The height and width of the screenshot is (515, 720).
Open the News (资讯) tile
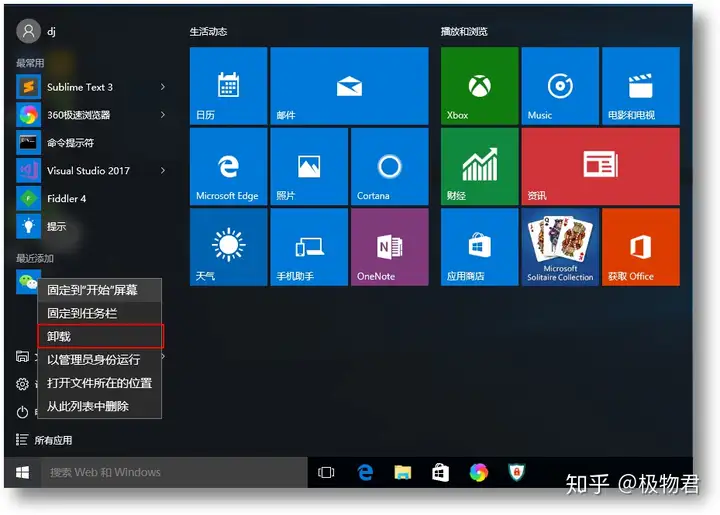click(x=601, y=166)
